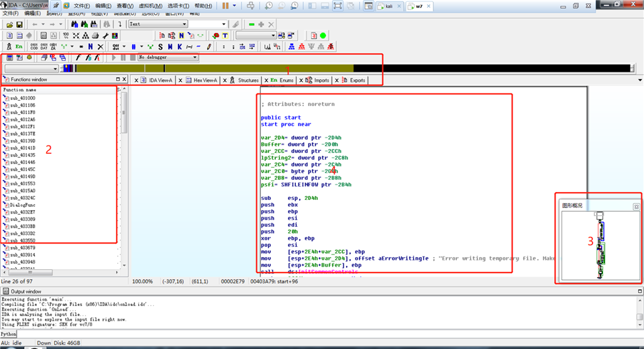
Task: Click the back navigation arrow
Action: tap(35, 25)
